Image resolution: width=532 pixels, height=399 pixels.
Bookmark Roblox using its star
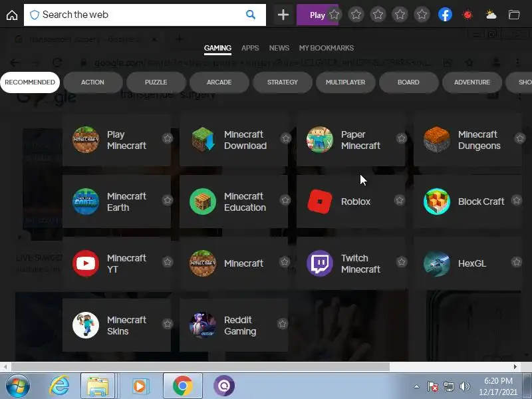(400, 200)
